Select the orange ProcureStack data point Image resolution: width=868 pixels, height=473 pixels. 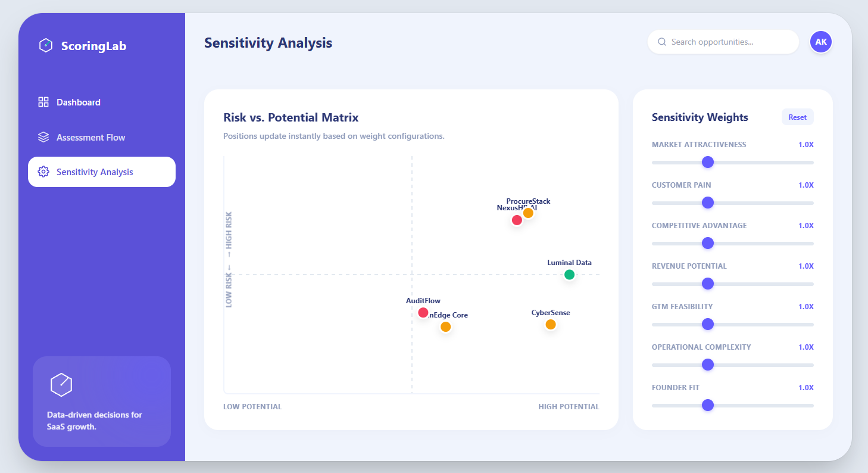pyautogui.click(x=528, y=213)
